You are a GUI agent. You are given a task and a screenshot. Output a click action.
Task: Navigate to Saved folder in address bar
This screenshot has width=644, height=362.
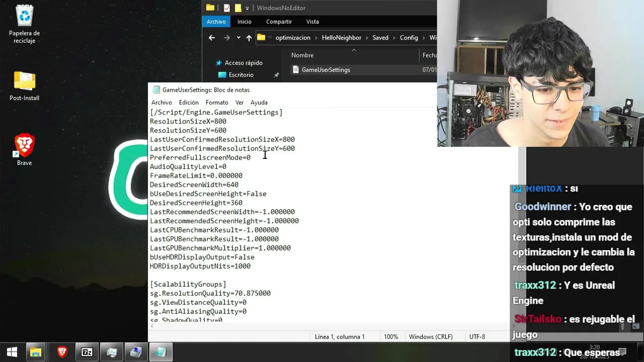[x=380, y=38]
